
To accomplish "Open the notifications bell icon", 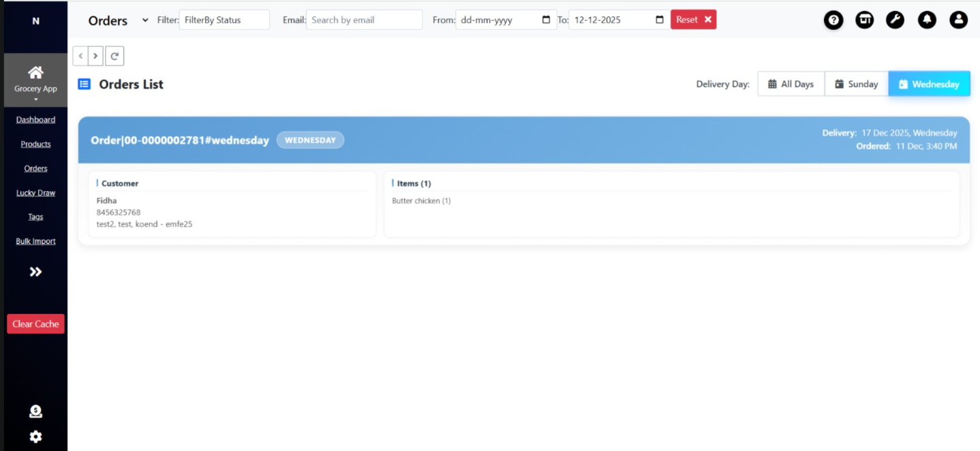I will pyautogui.click(x=926, y=20).
